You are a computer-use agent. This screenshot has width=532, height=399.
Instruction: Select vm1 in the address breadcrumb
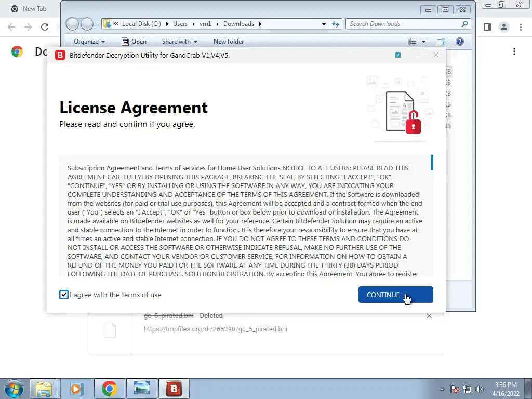pos(205,24)
